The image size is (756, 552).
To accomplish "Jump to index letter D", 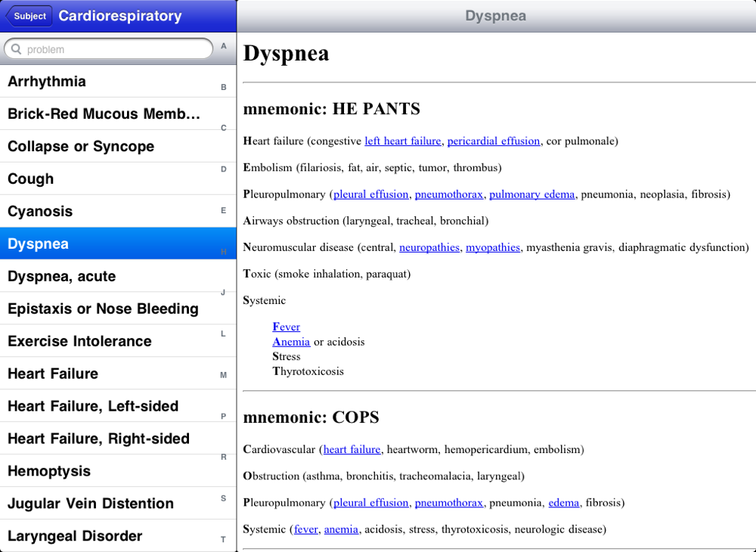I will (x=223, y=169).
